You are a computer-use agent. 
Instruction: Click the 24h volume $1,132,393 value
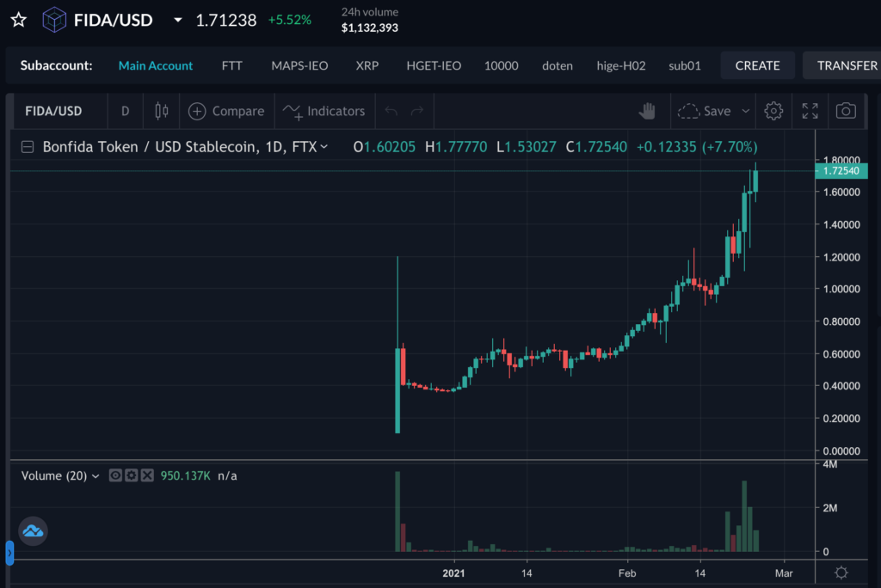370,28
